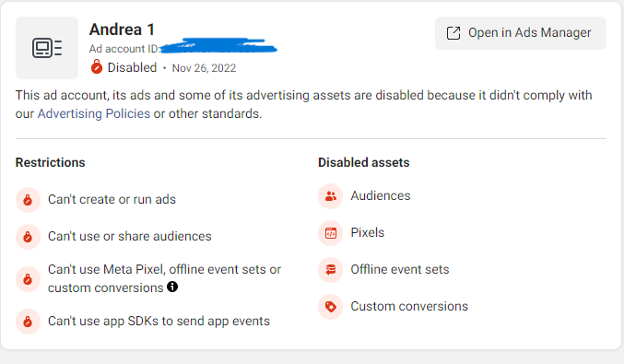Select the Audiences disabled asset label
The height and width of the screenshot is (364, 624).
pyautogui.click(x=381, y=195)
